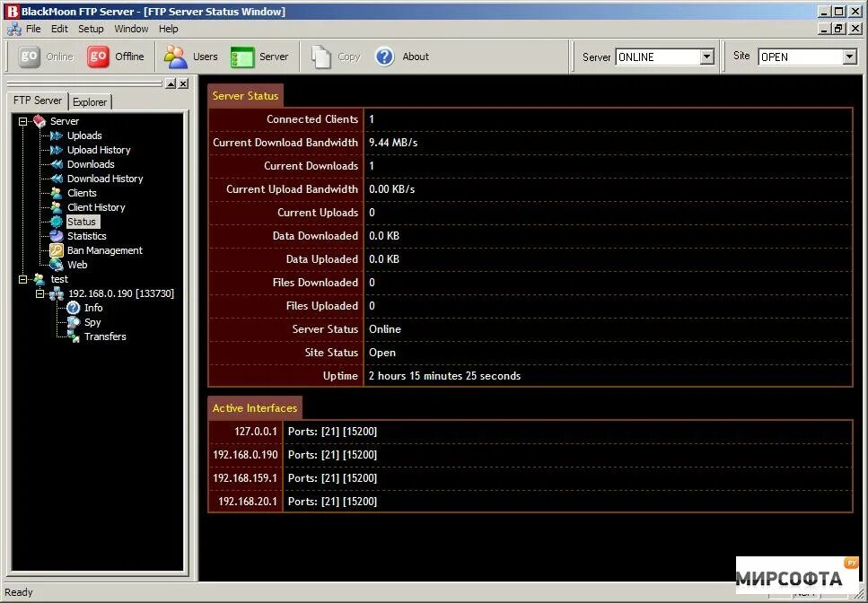
Task: Open the Window menu
Action: pyautogui.click(x=131, y=29)
